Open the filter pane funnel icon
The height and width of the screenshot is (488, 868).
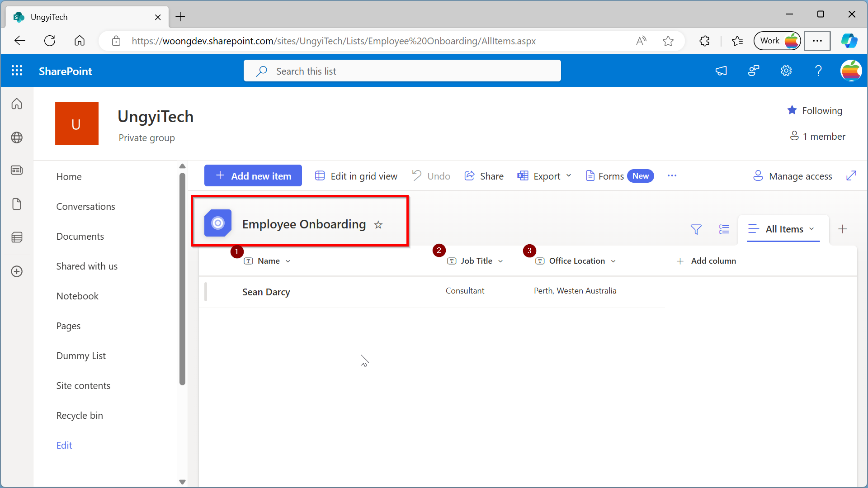pyautogui.click(x=696, y=229)
